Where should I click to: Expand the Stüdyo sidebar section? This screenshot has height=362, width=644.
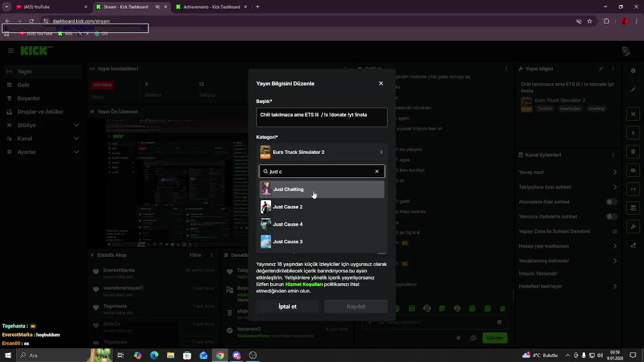pos(42,125)
